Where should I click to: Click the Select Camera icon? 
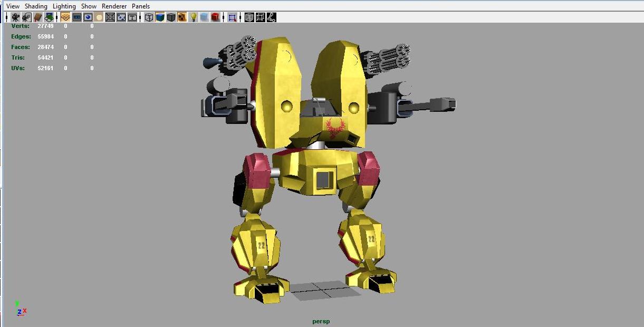[x=15, y=17]
